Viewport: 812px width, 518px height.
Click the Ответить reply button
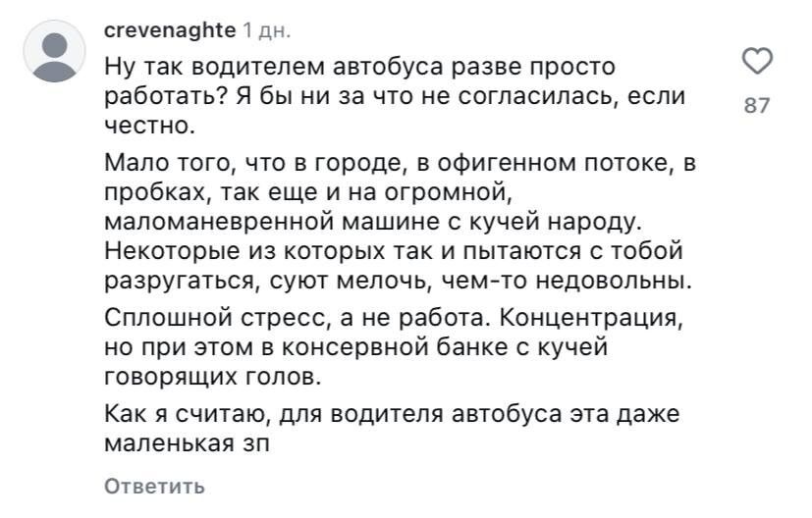click(154, 487)
